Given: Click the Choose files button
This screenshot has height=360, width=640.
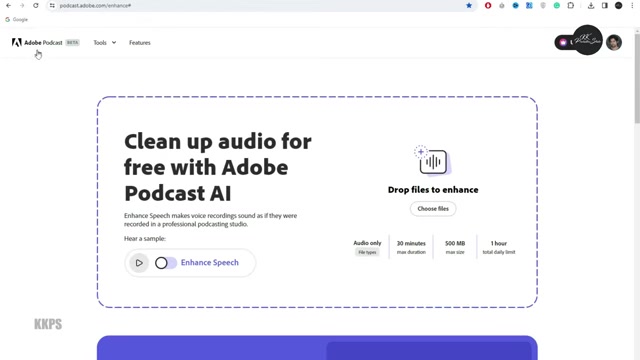Looking at the screenshot, I should pos(433,209).
